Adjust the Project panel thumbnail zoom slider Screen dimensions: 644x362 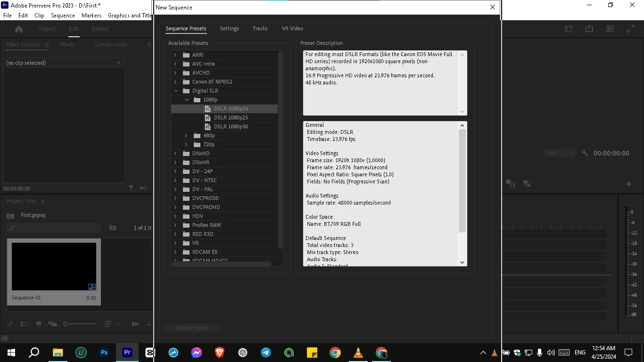click(x=79, y=324)
